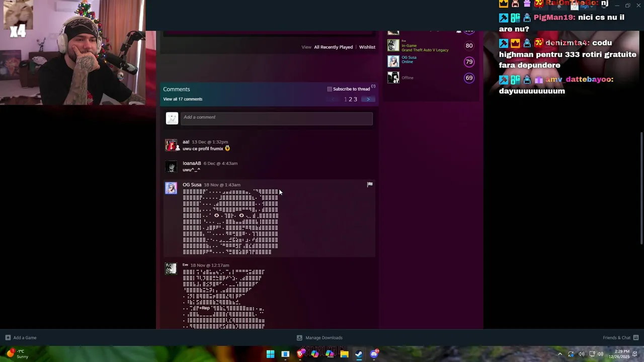Image resolution: width=644 pixels, height=362 pixels.
Task: Open OG Susa username in comments
Action: (192, 185)
